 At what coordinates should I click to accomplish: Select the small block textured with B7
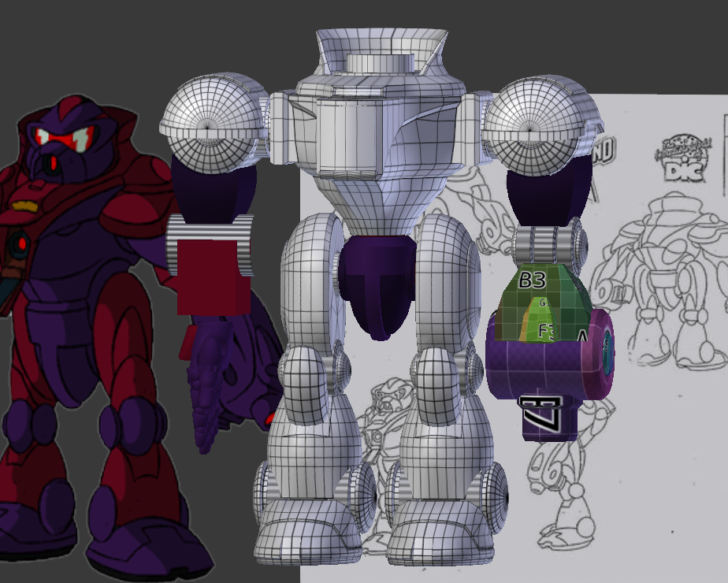click(549, 418)
